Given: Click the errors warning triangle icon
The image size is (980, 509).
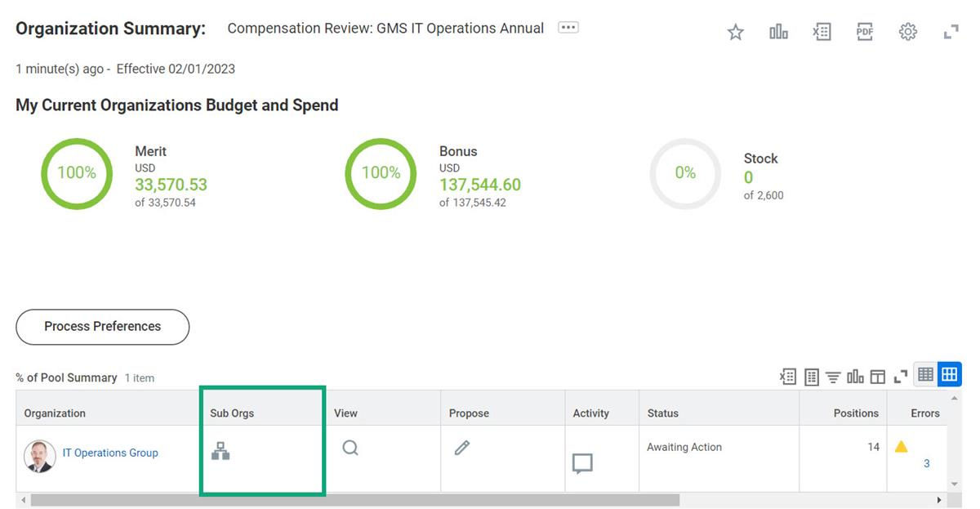Looking at the screenshot, I should tap(901, 447).
